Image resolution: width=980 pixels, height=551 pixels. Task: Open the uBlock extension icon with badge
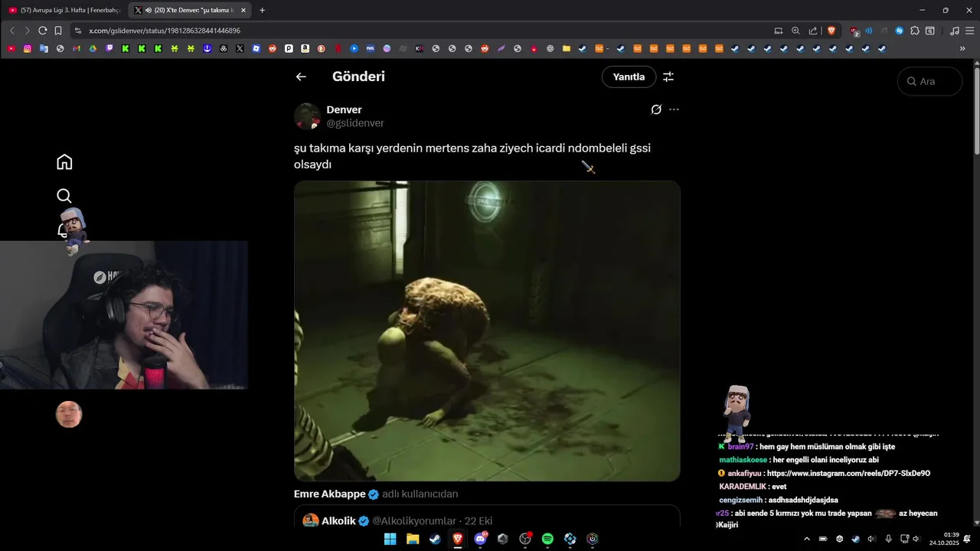pos(854,31)
